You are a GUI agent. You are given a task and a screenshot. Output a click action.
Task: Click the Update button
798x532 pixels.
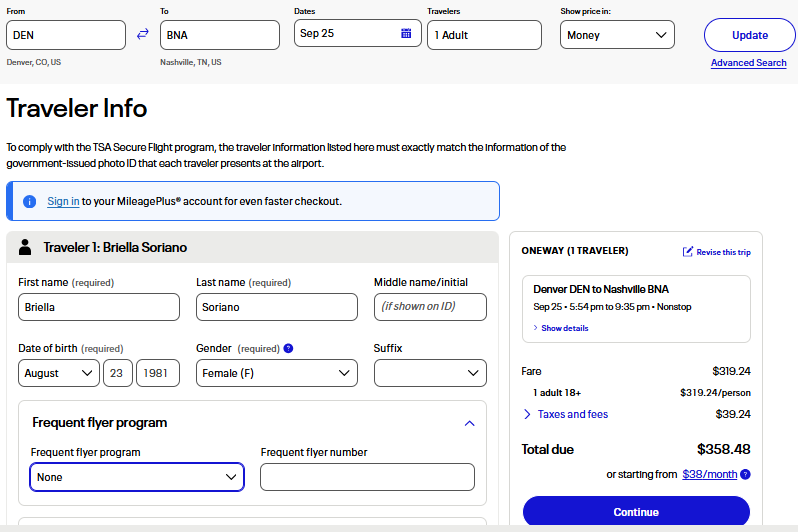click(x=749, y=35)
